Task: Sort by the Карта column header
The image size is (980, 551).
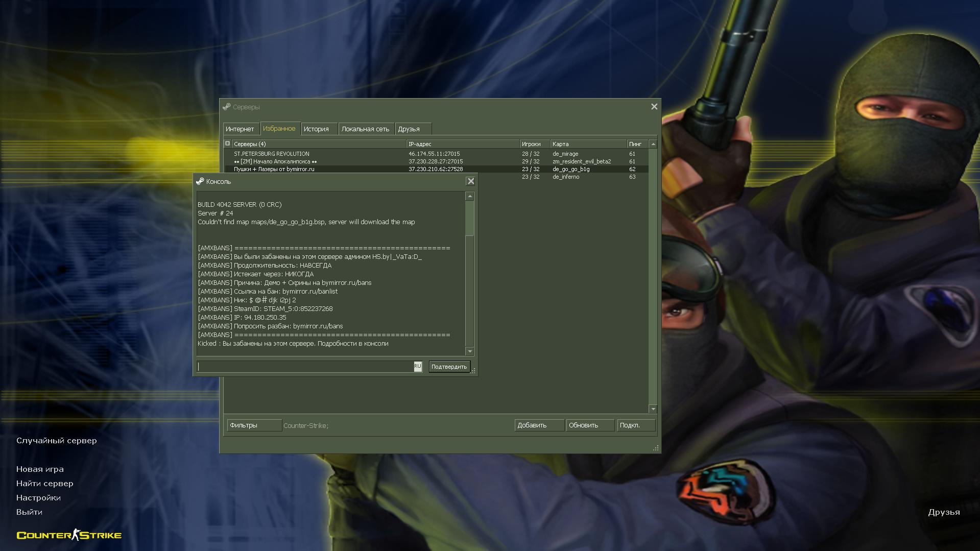Action: tap(588, 144)
